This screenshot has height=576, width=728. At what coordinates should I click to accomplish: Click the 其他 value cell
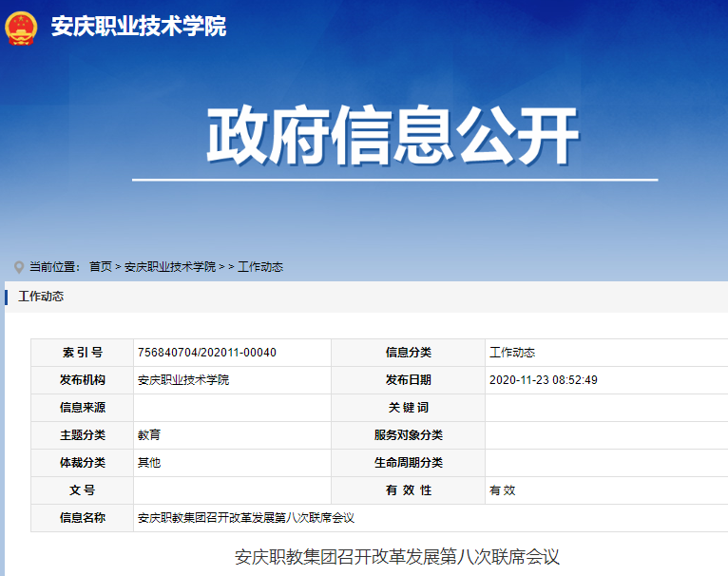(232, 463)
